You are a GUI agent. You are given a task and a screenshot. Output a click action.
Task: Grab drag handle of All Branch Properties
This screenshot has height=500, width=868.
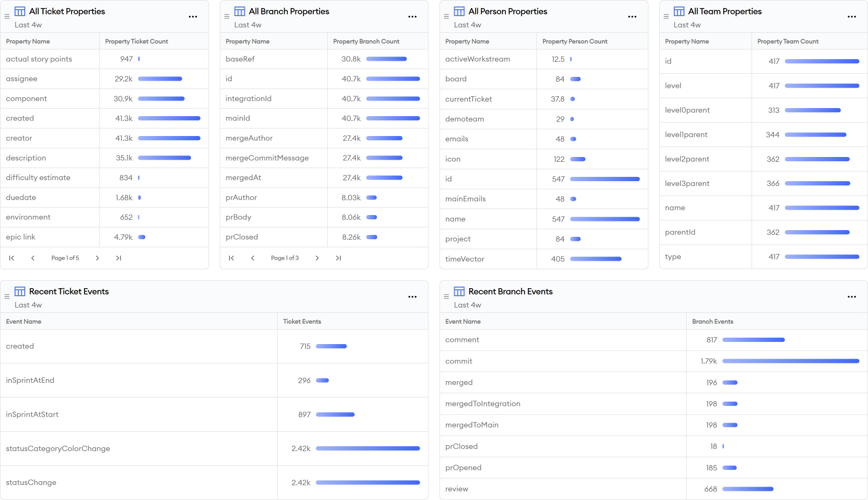click(227, 17)
